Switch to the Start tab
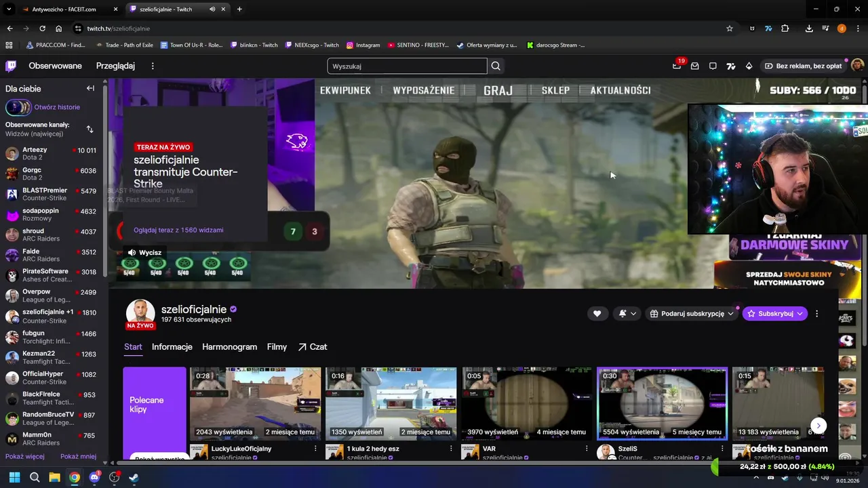868x488 pixels. tap(133, 346)
